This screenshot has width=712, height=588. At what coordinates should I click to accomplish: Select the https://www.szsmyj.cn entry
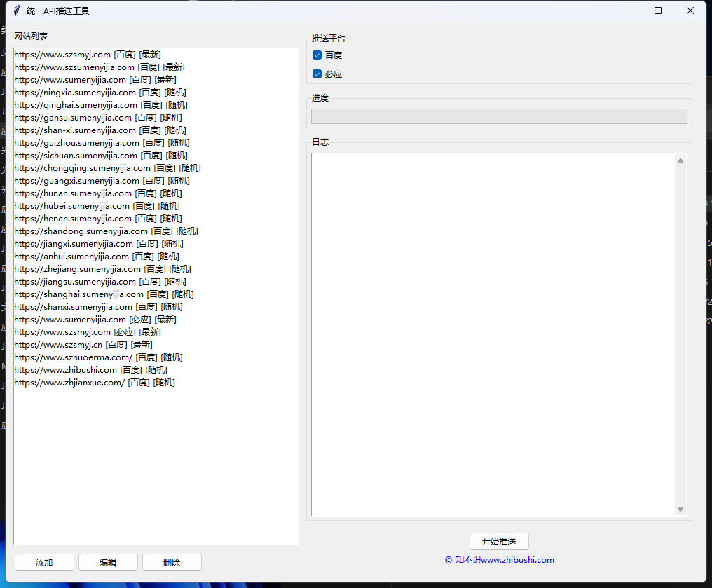click(x=83, y=345)
